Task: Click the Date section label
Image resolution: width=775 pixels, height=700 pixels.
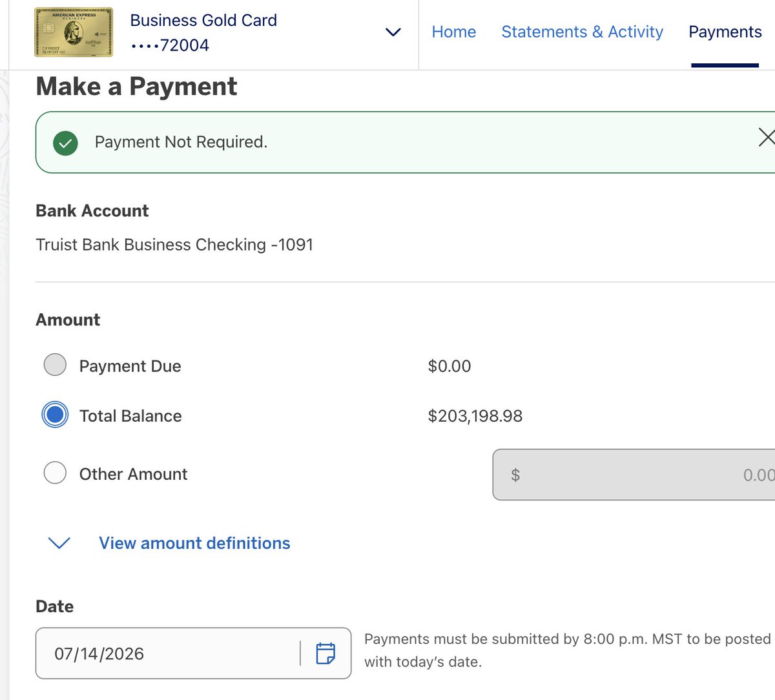Action: [54, 606]
